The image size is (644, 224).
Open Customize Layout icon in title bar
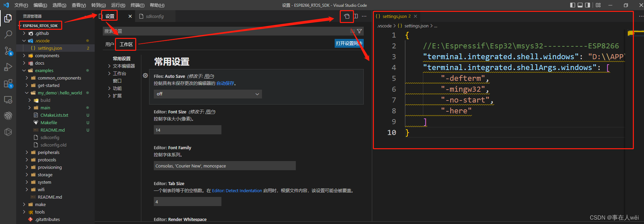click(598, 5)
